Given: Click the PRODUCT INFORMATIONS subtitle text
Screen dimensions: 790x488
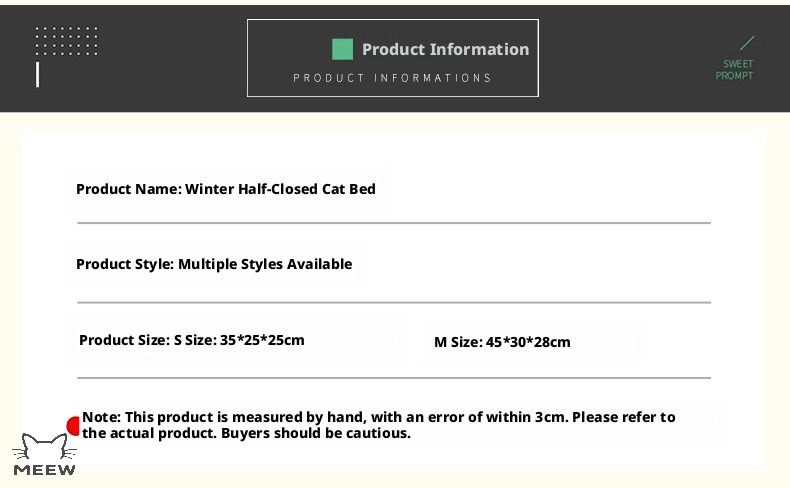Looking at the screenshot, I should point(392,78).
